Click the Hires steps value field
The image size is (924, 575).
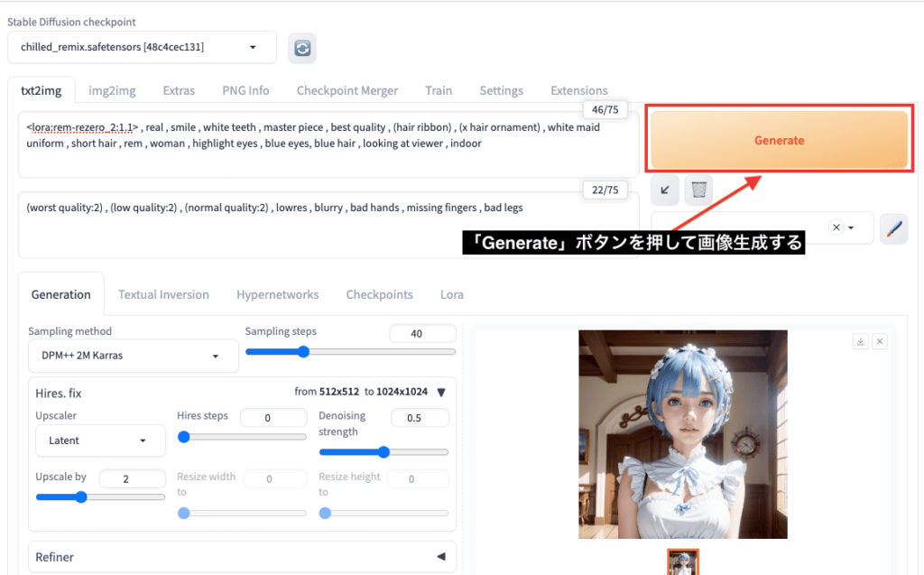click(273, 418)
